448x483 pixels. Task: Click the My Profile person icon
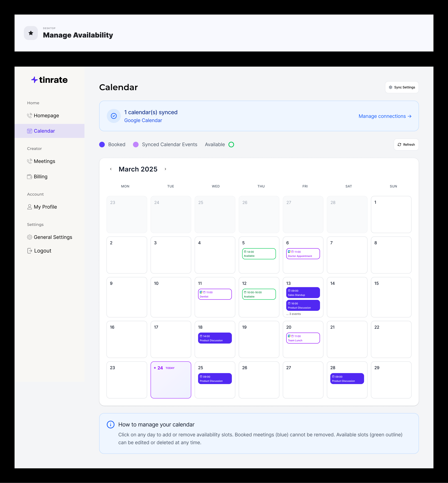[x=29, y=207]
